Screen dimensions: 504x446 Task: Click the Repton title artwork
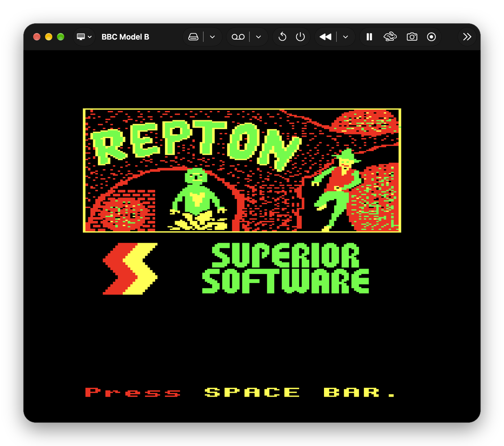[x=242, y=170]
